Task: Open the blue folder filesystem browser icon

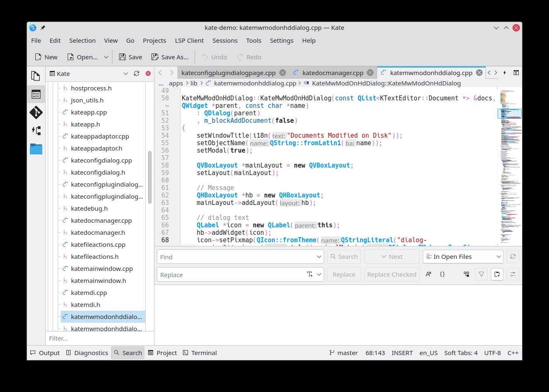Action: click(x=36, y=149)
